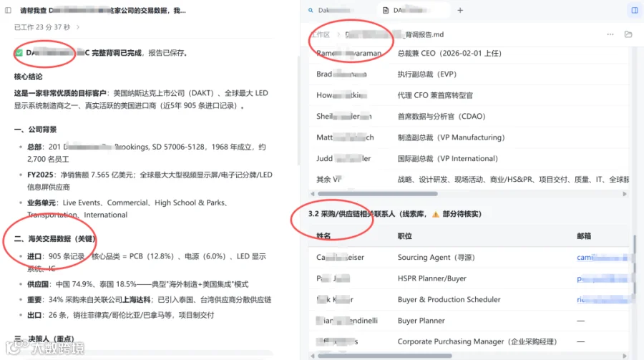This screenshot has height=360, width=644.
Task: Toggle the left sidebar panel icon
Action: click(x=8, y=10)
